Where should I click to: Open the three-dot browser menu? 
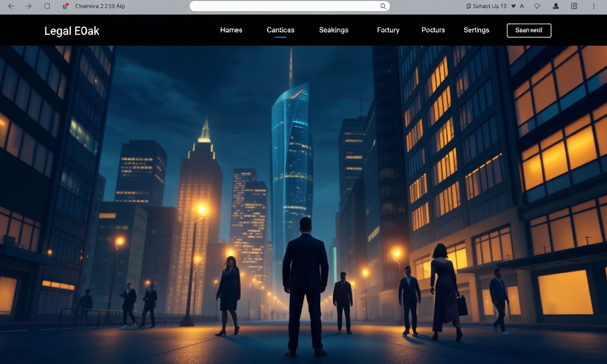pyautogui.click(x=593, y=6)
